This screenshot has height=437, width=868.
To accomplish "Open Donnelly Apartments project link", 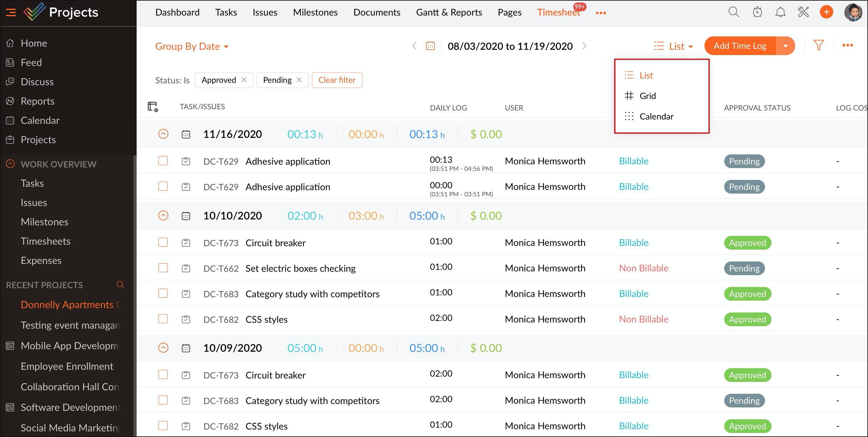I will (x=67, y=305).
